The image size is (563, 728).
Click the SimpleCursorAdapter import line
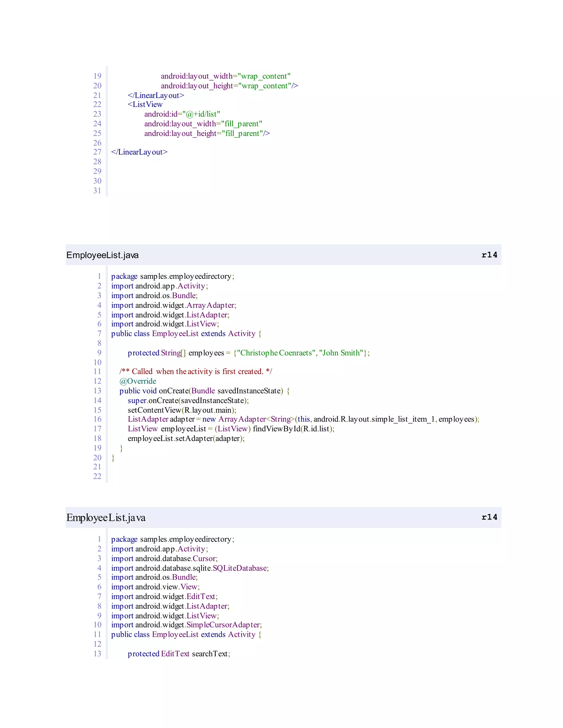tap(186, 625)
